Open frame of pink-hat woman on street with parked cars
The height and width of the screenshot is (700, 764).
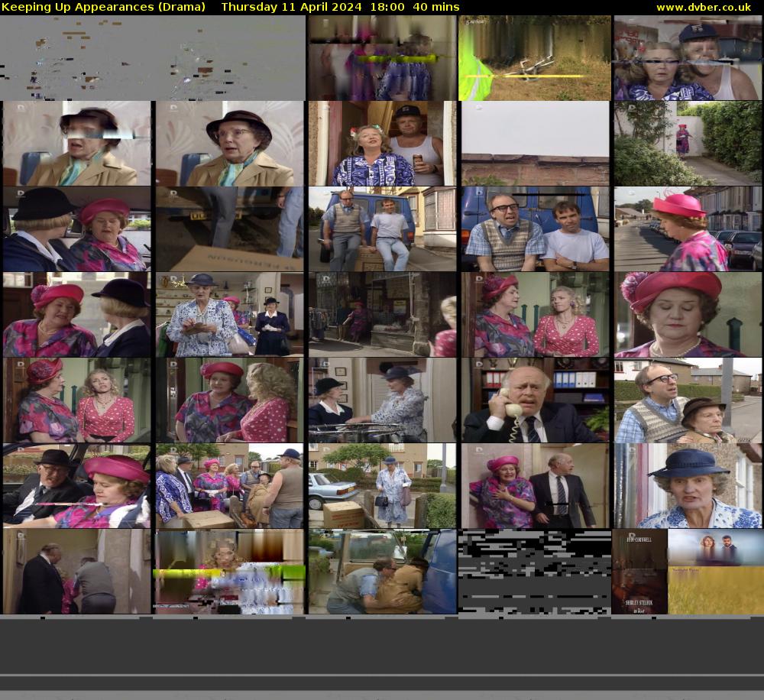[688, 229]
